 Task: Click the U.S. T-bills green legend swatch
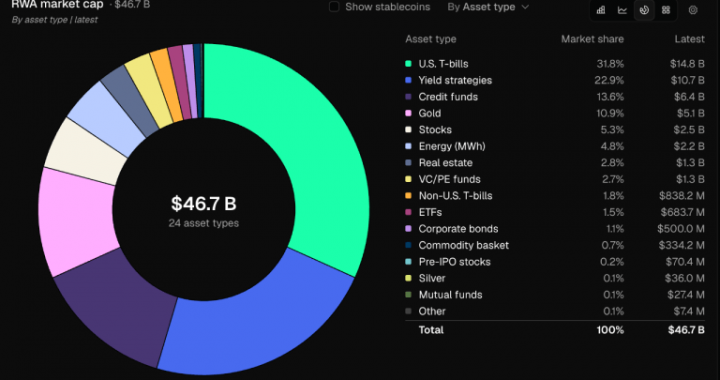(408, 64)
